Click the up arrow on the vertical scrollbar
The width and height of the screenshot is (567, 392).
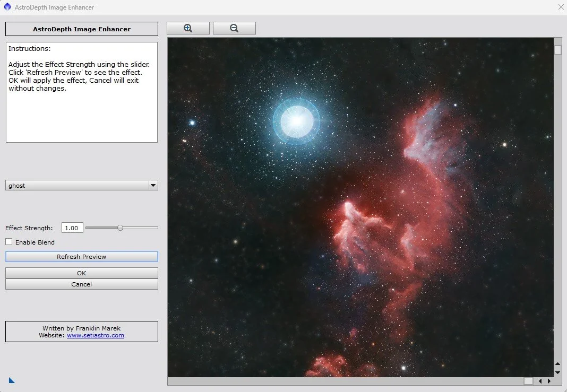(x=557, y=364)
